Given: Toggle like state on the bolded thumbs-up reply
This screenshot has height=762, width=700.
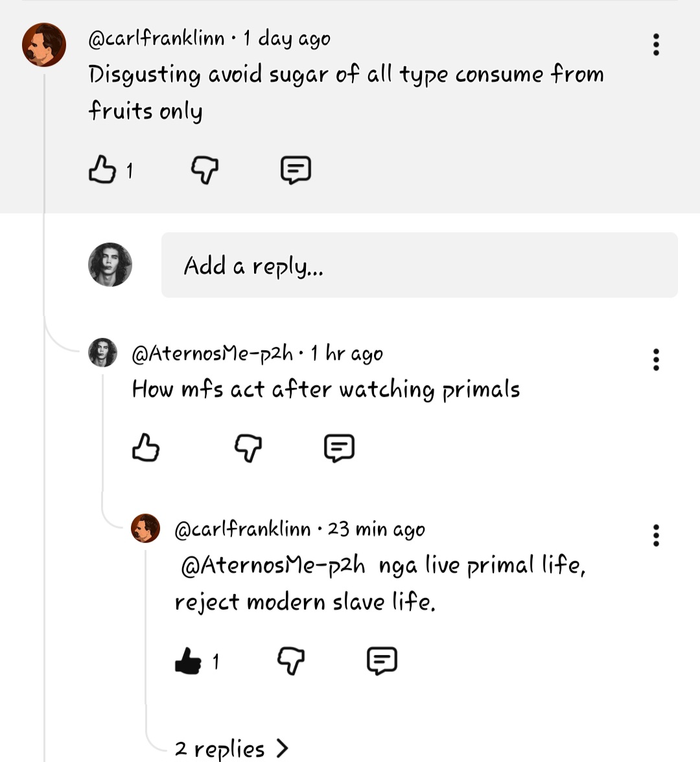Looking at the screenshot, I should (188, 661).
